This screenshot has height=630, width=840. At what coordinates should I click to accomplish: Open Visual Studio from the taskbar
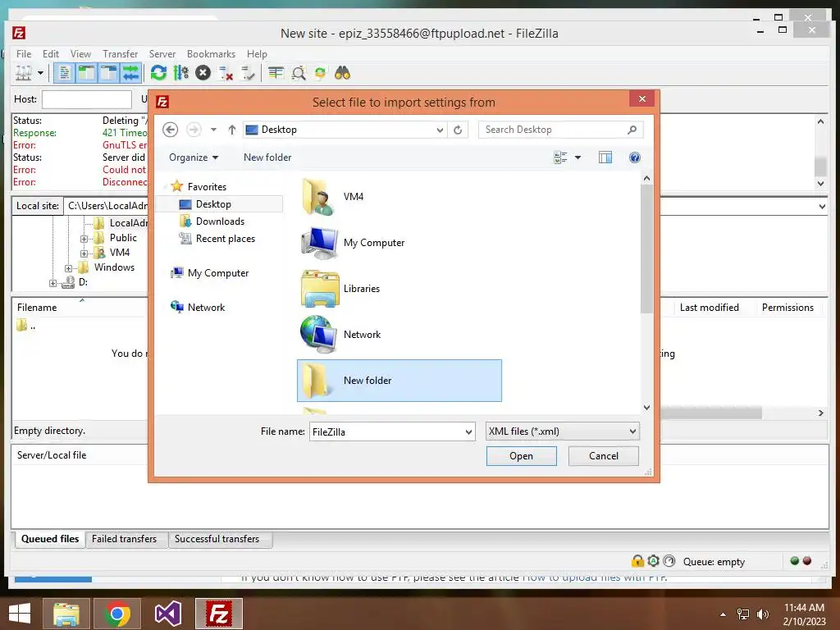click(x=167, y=614)
